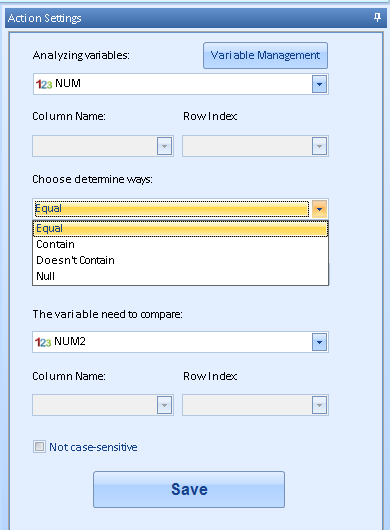This screenshot has height=530, width=390.
Task: Select Equal from the list
Action: click(x=180, y=228)
